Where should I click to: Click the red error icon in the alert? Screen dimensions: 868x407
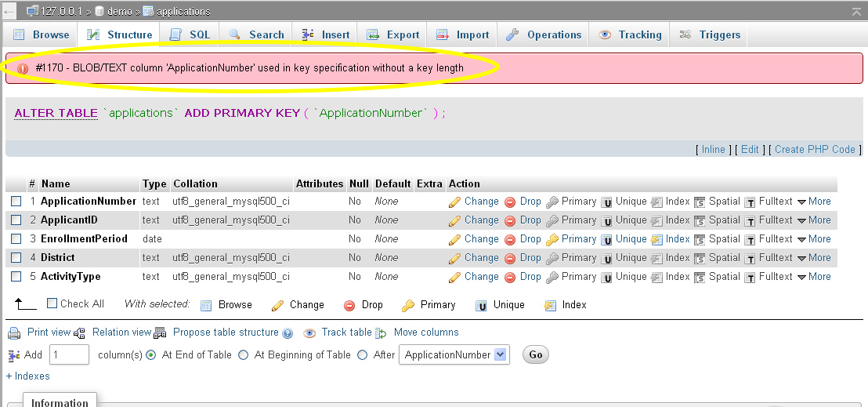[x=23, y=69]
